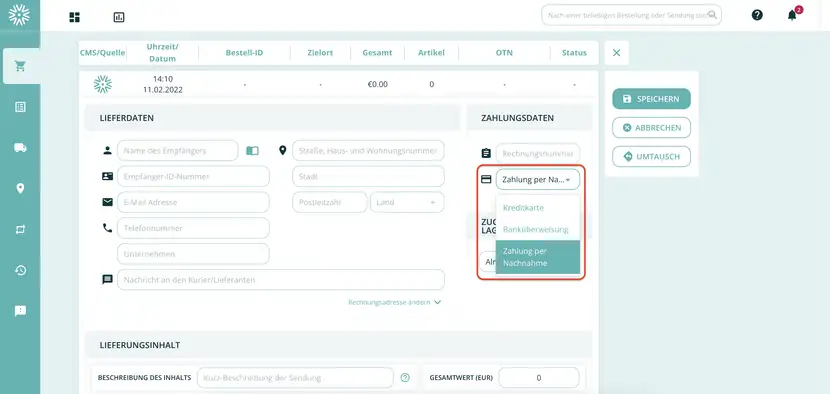The height and width of the screenshot is (394, 830).
Task: Click the street address field
Action: [x=368, y=151]
